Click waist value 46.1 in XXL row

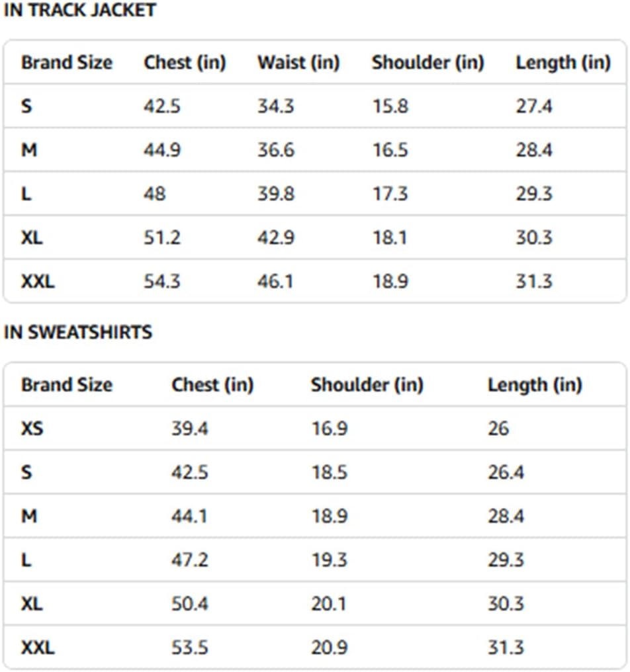click(275, 281)
